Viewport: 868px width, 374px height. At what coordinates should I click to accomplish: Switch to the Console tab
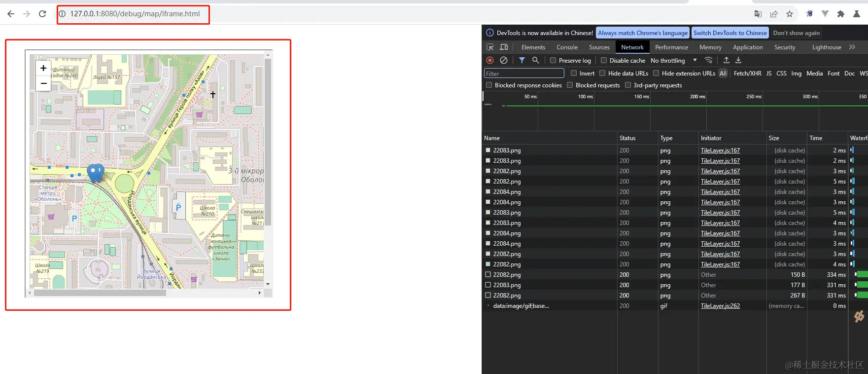567,47
